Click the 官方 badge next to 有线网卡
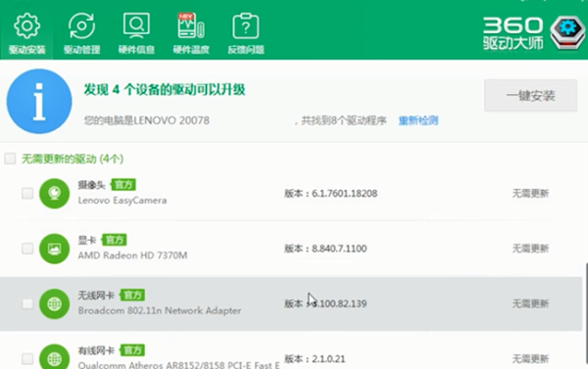 click(132, 350)
